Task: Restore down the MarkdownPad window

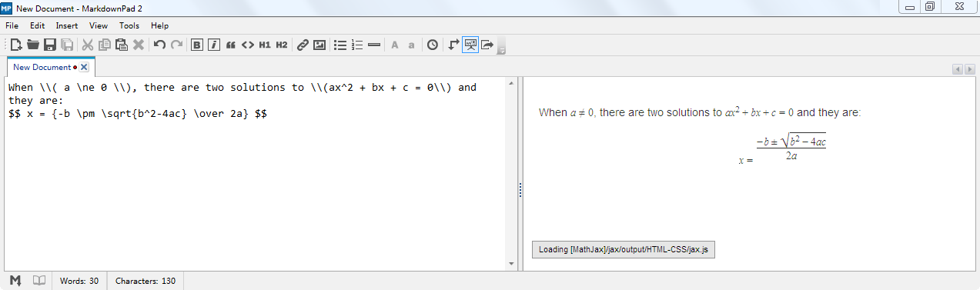Action: click(930, 7)
